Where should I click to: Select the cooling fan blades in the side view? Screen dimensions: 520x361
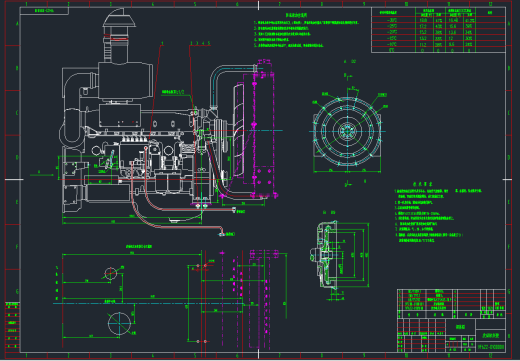(239, 130)
